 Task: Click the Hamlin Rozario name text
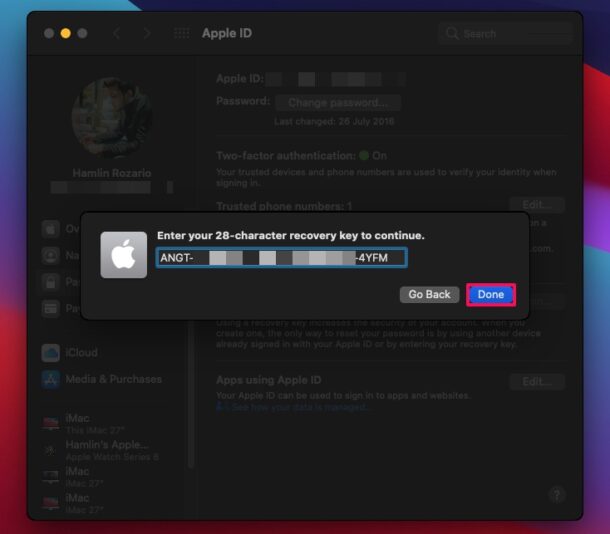coord(112,173)
